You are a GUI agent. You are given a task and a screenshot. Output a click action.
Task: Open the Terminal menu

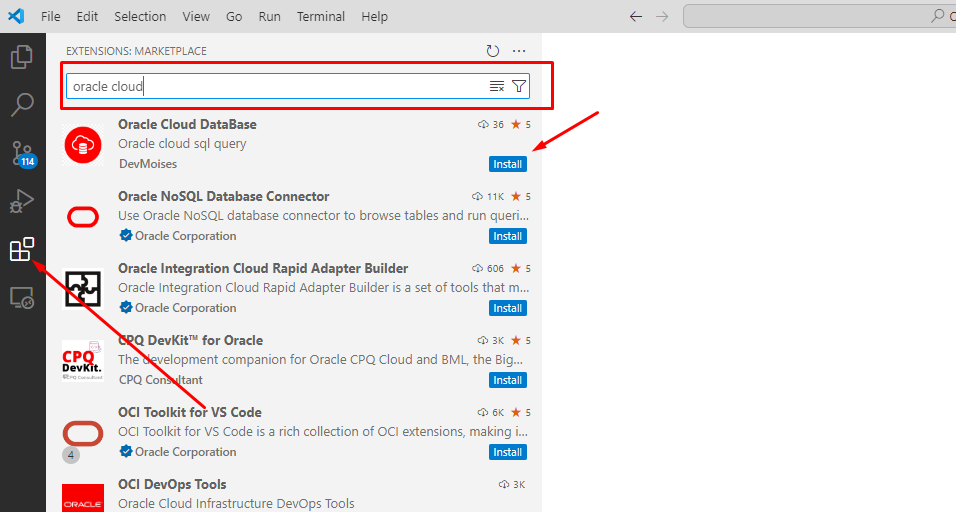pyautogui.click(x=321, y=16)
